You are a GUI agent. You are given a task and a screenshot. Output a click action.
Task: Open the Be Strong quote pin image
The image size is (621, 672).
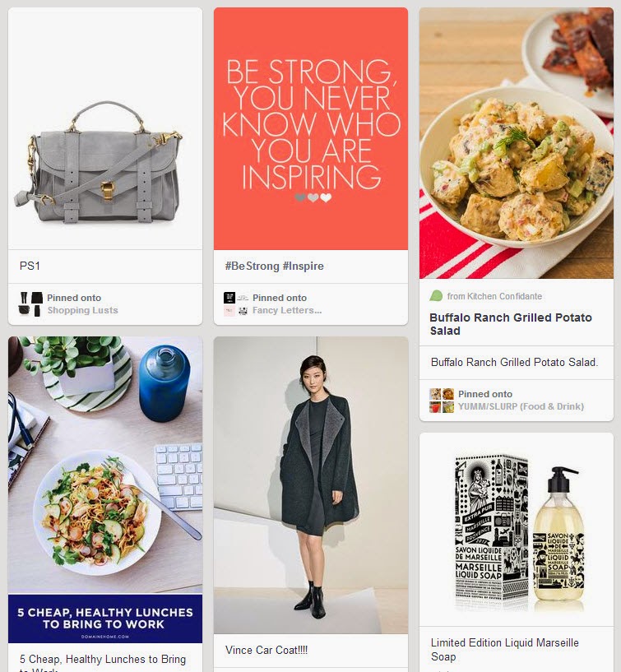(311, 128)
